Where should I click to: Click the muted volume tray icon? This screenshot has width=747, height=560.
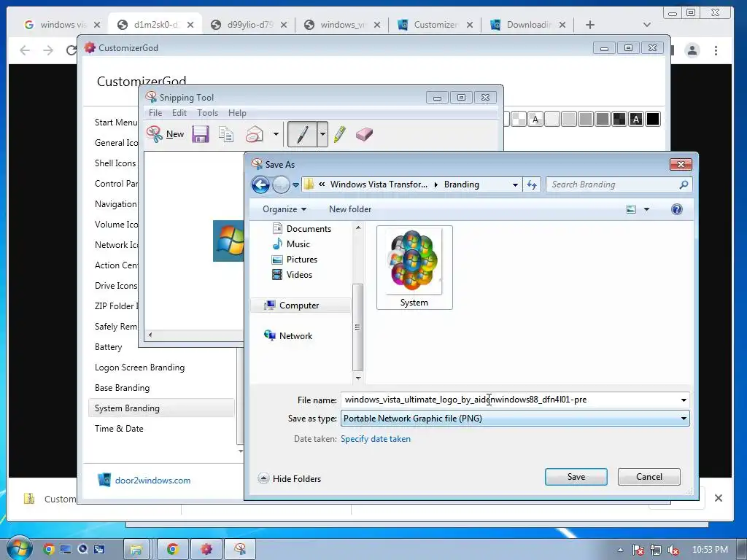(x=673, y=550)
